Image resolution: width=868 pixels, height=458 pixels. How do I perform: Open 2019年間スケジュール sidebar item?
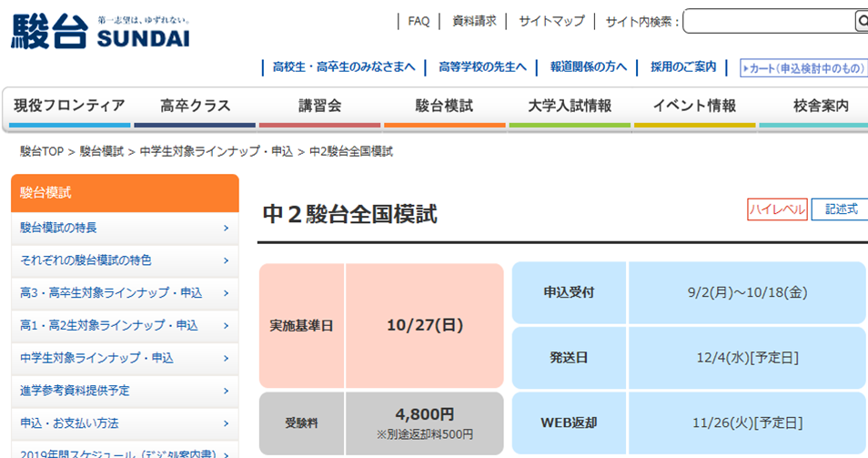126,450
